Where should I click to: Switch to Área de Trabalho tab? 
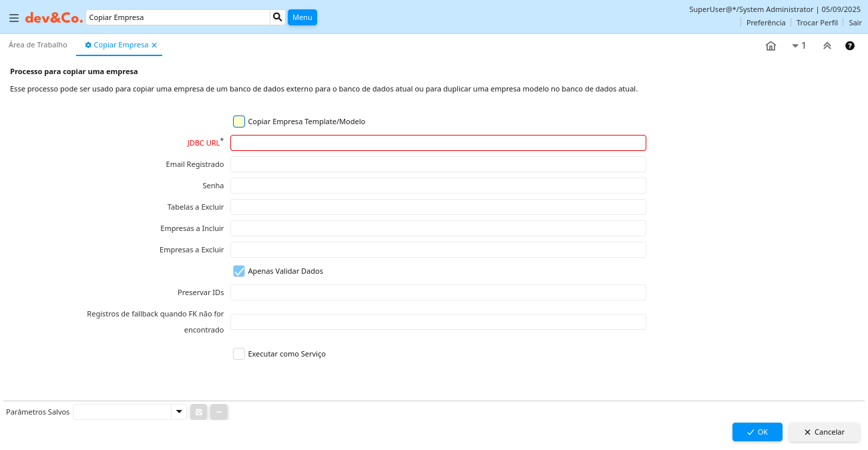coord(38,45)
